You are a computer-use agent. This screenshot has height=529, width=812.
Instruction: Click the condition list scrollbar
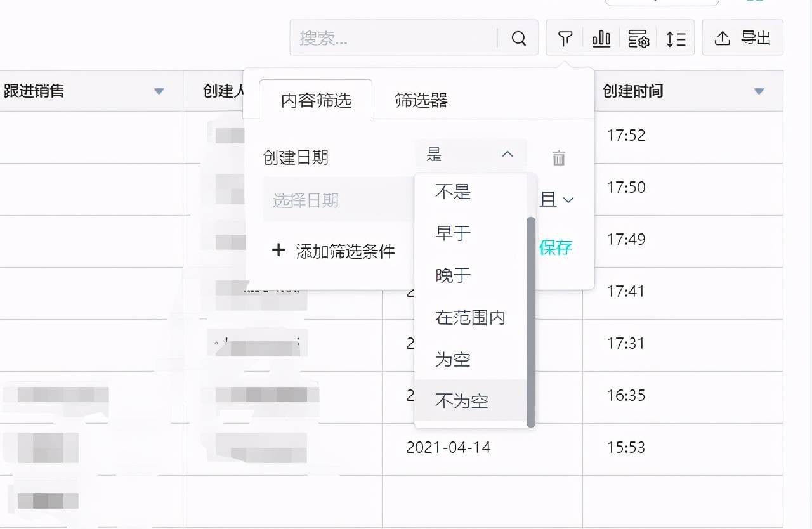[531, 322]
